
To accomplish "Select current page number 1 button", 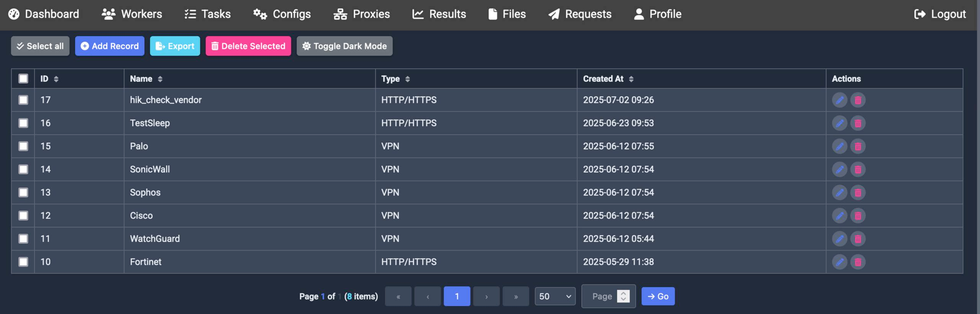I will click(x=457, y=296).
